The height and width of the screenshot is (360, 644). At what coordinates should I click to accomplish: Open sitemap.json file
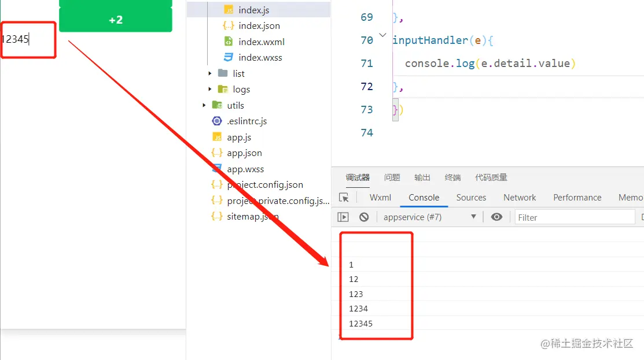(253, 217)
